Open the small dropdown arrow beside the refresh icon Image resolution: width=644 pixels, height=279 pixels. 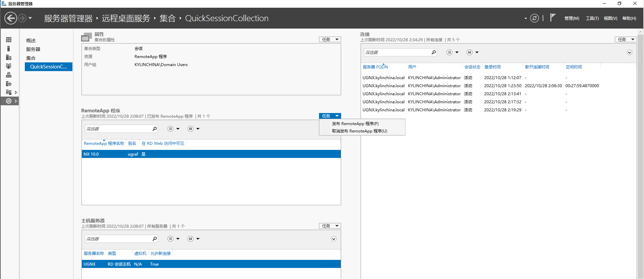pyautogui.click(x=526, y=18)
